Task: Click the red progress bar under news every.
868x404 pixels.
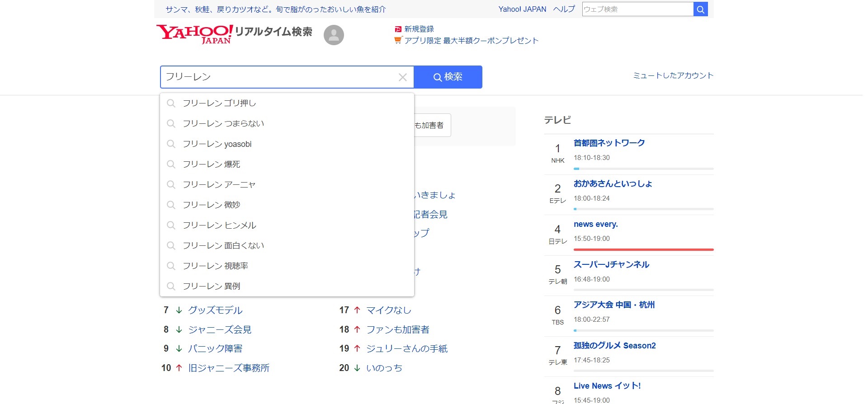Action: pyautogui.click(x=644, y=249)
